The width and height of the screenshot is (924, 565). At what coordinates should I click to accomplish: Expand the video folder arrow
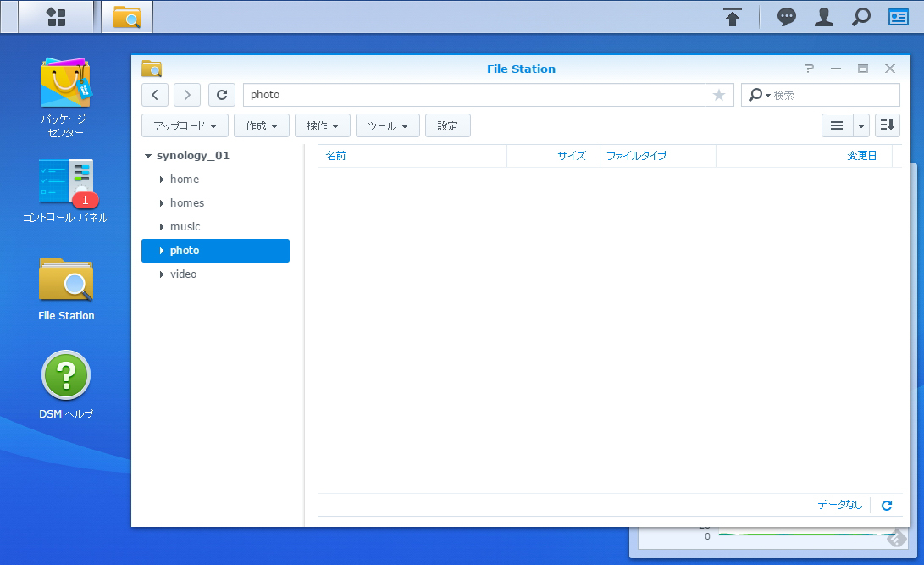(162, 274)
